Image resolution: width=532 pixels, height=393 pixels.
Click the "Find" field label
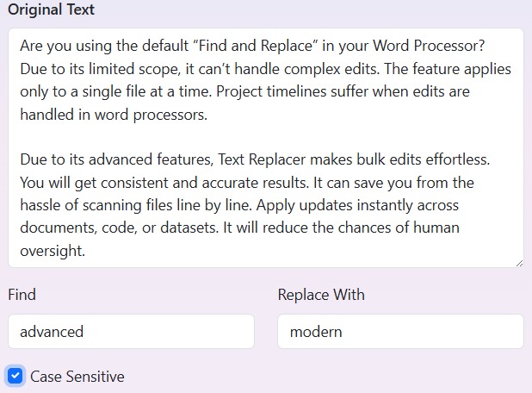click(x=22, y=295)
